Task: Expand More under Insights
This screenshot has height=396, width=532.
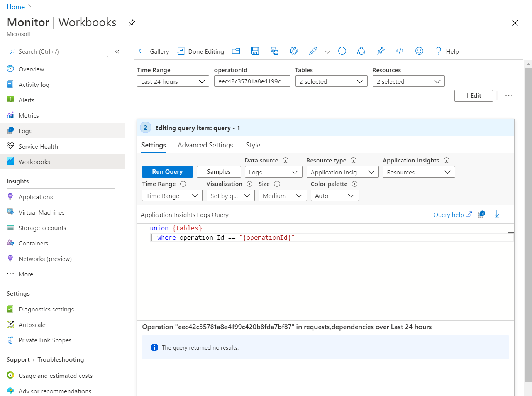Action: tap(63, 274)
